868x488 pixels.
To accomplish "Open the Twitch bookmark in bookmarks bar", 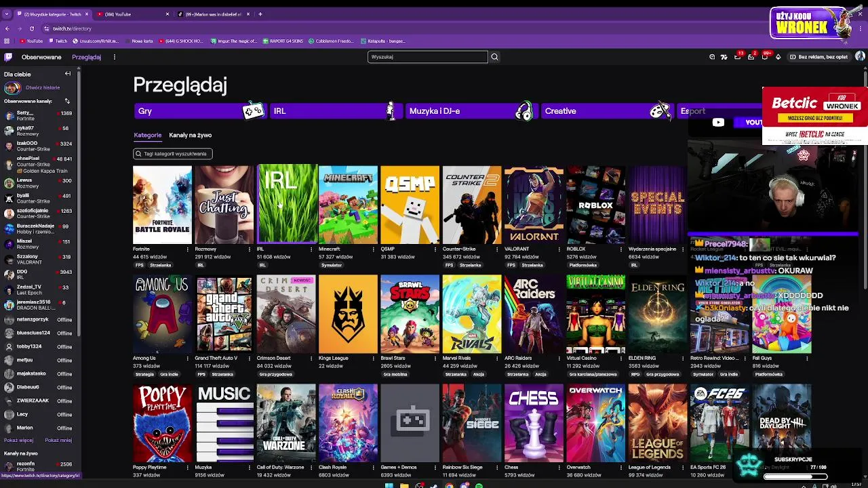I will coord(57,41).
